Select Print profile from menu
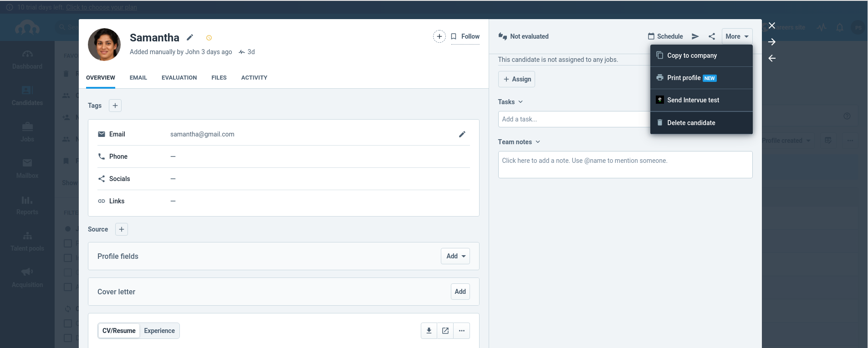Screen dimensions: 868x348 pyautogui.click(x=701, y=78)
